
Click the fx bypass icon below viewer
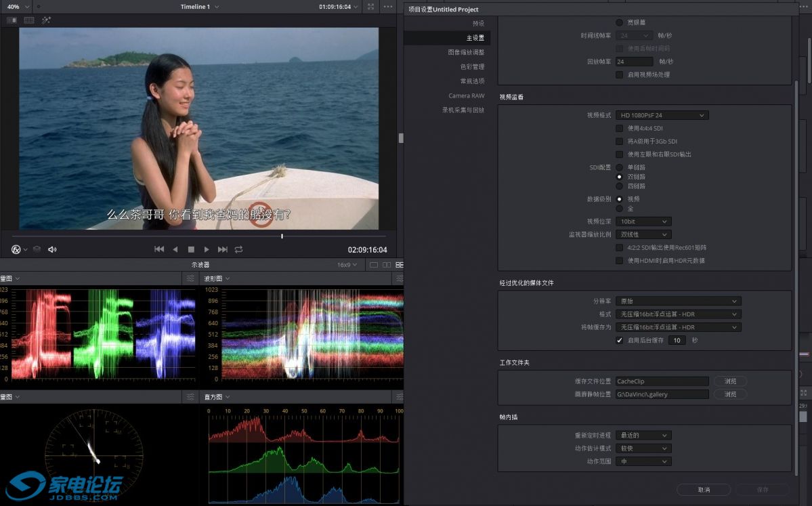click(16, 249)
